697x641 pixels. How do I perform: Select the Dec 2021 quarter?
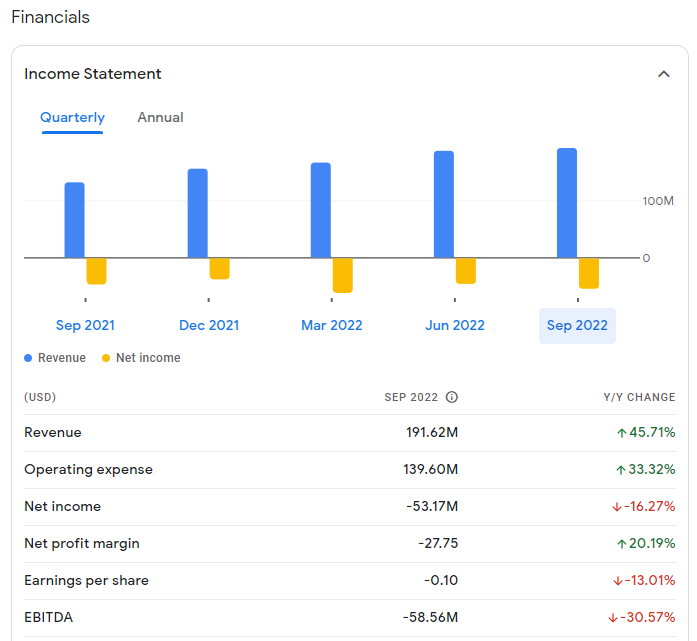click(x=209, y=325)
